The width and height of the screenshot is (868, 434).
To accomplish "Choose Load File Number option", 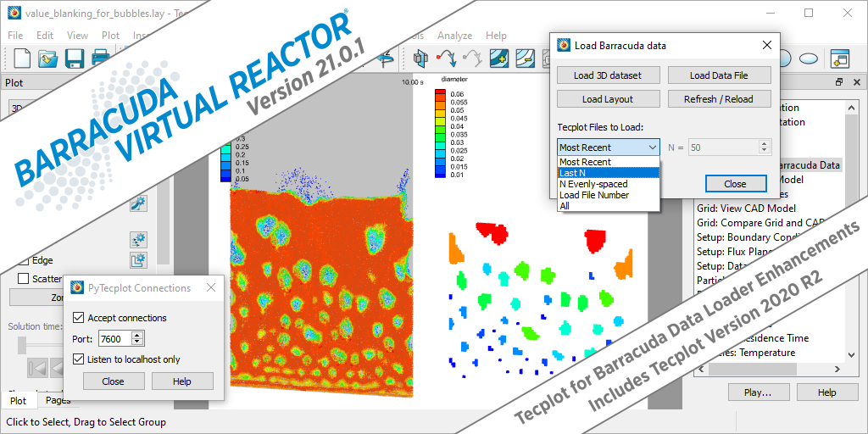I will [609, 195].
